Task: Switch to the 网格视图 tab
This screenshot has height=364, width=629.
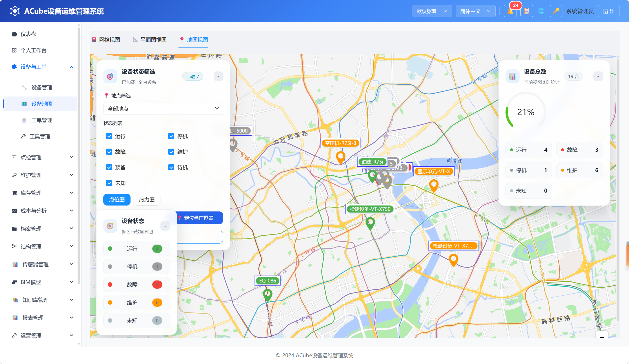Action: (106, 40)
